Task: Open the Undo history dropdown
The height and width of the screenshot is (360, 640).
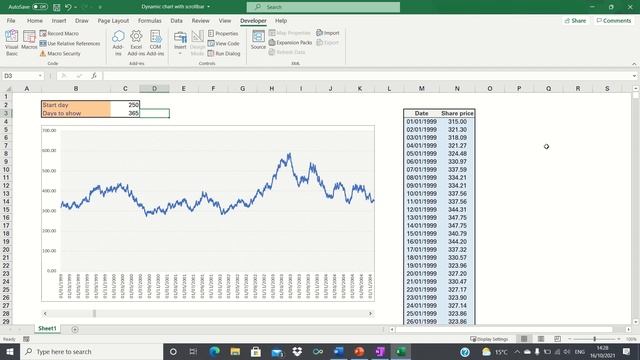Action: tap(76, 7)
